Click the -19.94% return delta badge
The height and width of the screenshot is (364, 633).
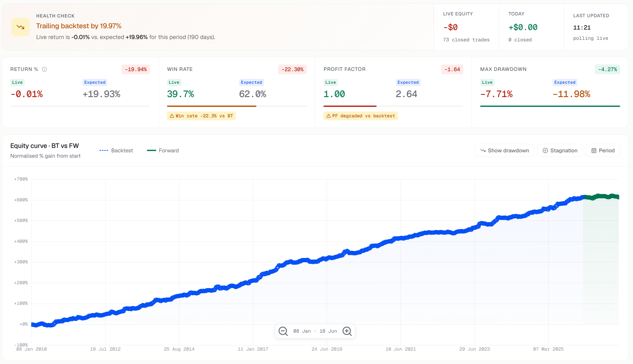click(x=136, y=69)
